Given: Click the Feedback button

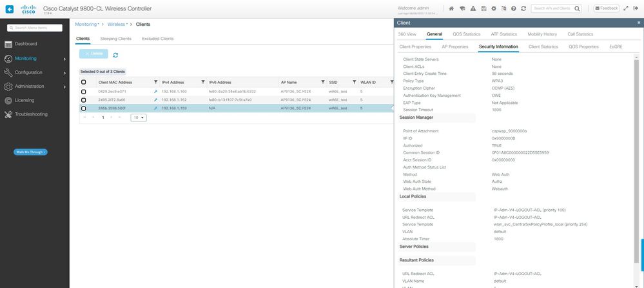Looking at the screenshot, I should point(606,8).
